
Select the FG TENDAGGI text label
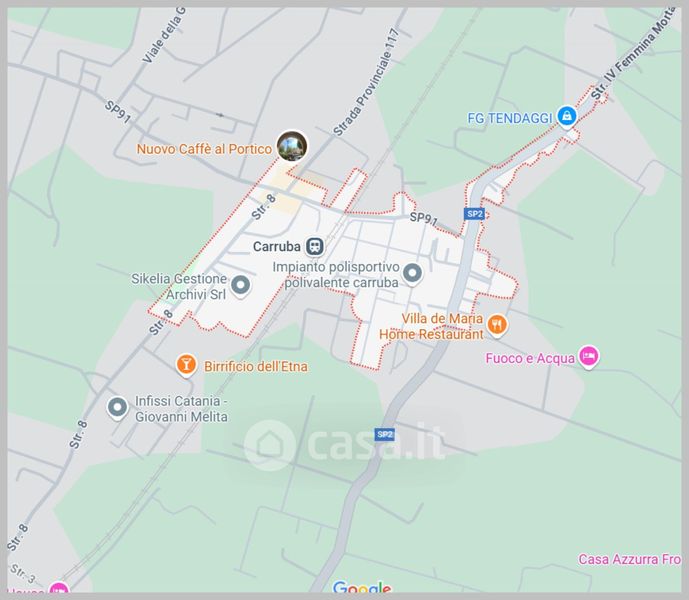[509, 118]
